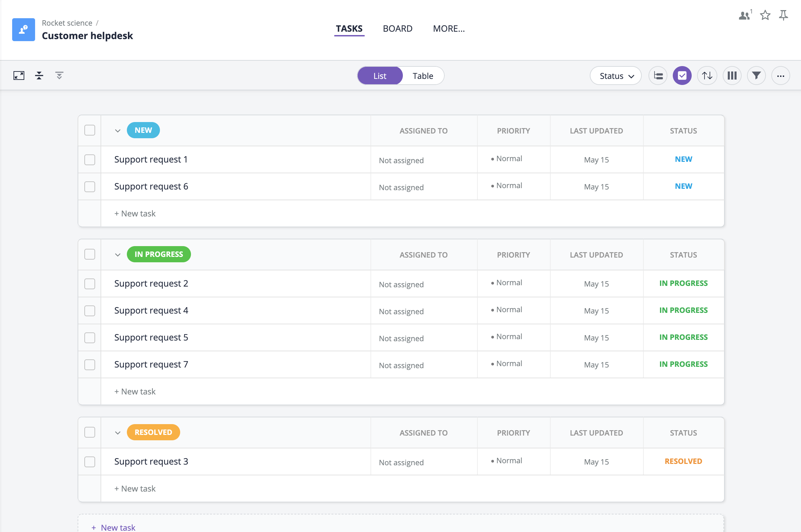Go to Rocket science breadcrumb
The height and width of the screenshot is (532, 801).
click(67, 23)
